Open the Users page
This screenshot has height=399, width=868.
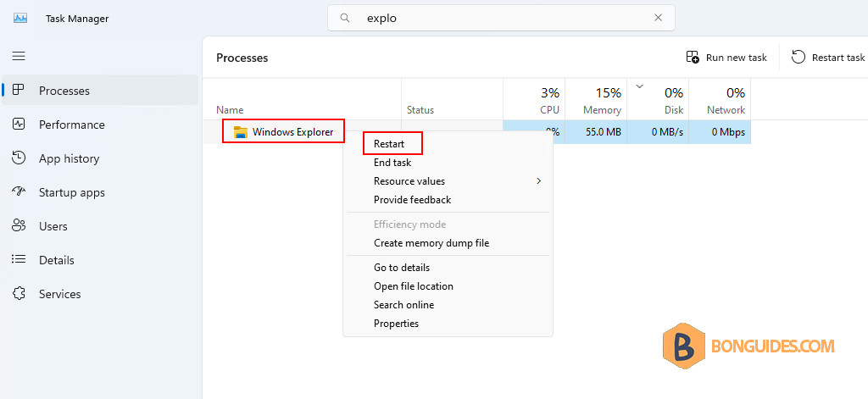[x=100, y=226]
